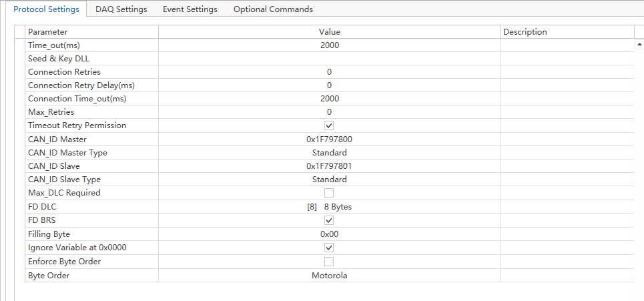This screenshot has width=644, height=301.
Task: Select the Protocol Settings tab
Action: (x=46, y=9)
